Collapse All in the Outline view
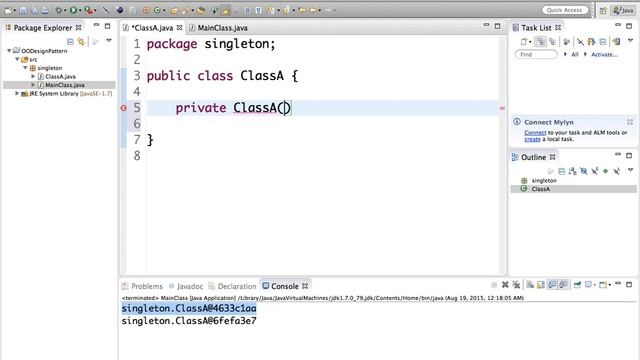This screenshot has width=640, height=360. pos(562,171)
